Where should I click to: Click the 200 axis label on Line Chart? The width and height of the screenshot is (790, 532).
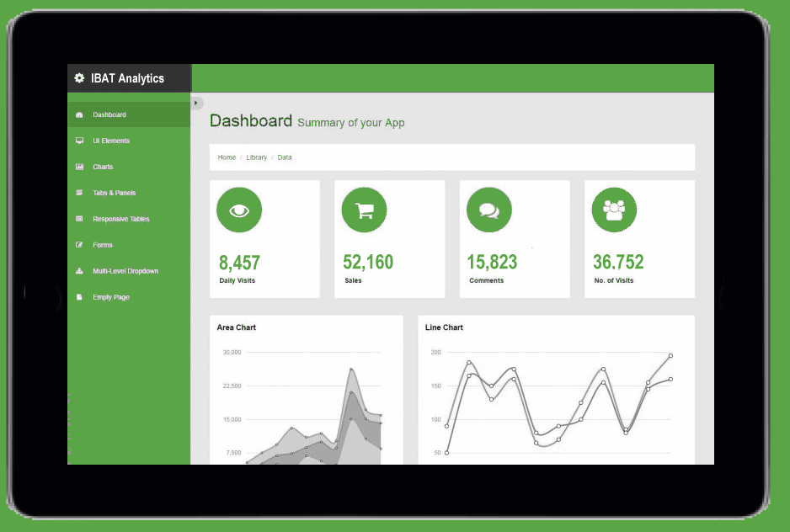(x=435, y=352)
